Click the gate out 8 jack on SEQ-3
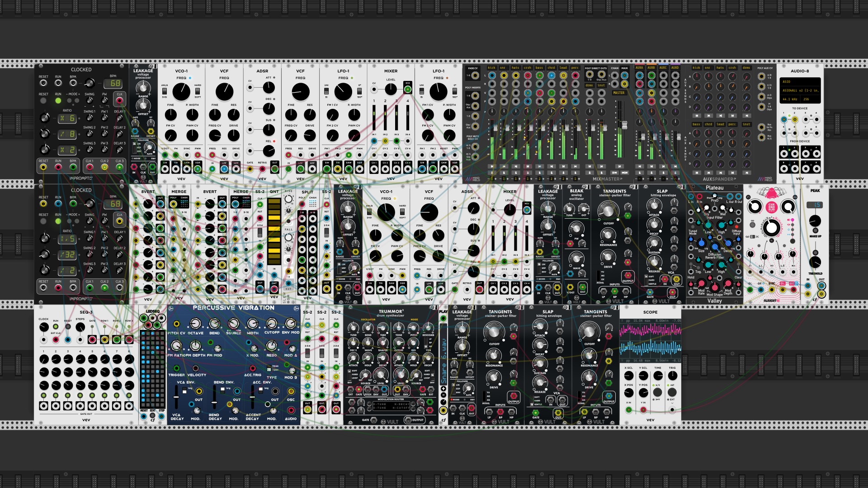 click(x=129, y=406)
